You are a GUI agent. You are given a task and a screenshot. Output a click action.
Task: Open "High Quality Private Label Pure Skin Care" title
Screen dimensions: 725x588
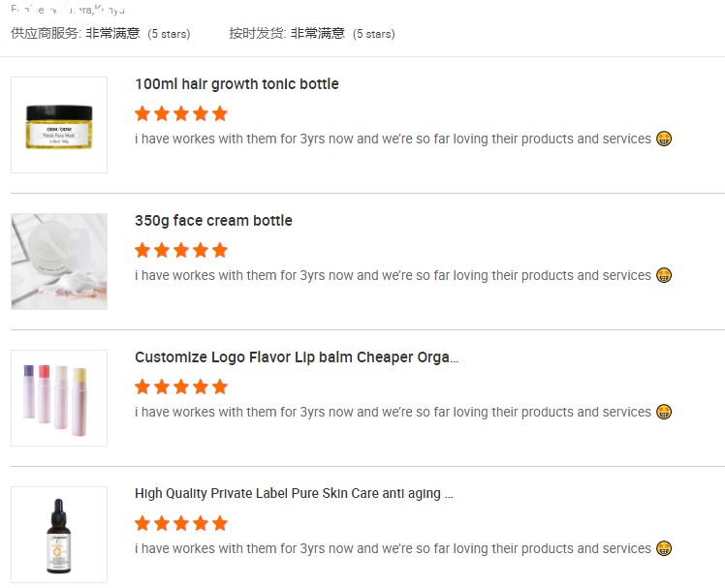pos(294,494)
